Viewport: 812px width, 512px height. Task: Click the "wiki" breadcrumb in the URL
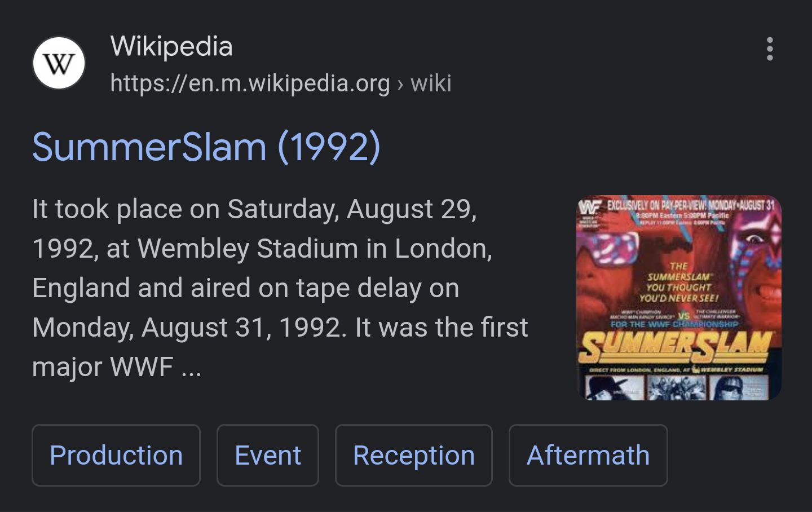pyautogui.click(x=431, y=83)
